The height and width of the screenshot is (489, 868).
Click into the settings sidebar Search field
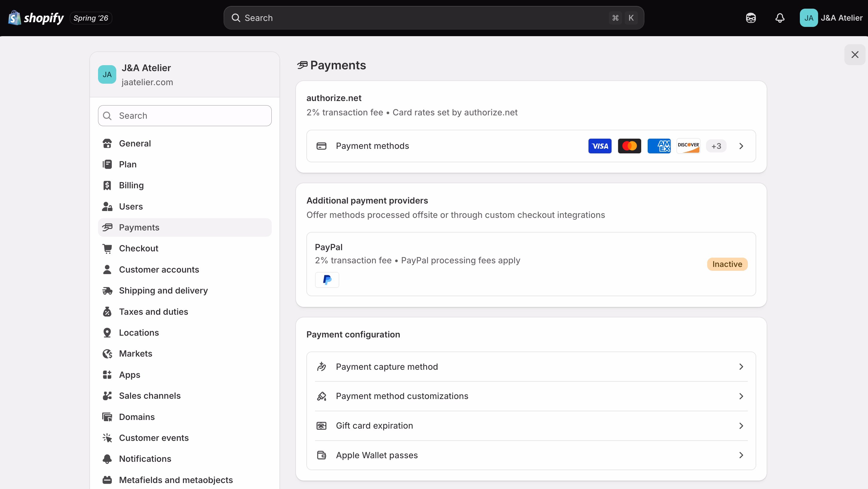pos(185,116)
